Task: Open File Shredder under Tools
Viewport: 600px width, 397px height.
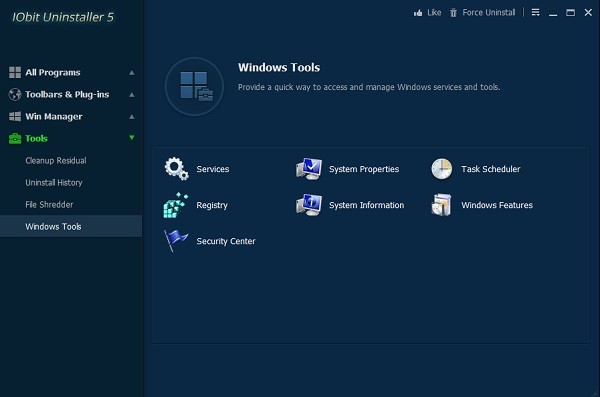Action: (x=49, y=204)
